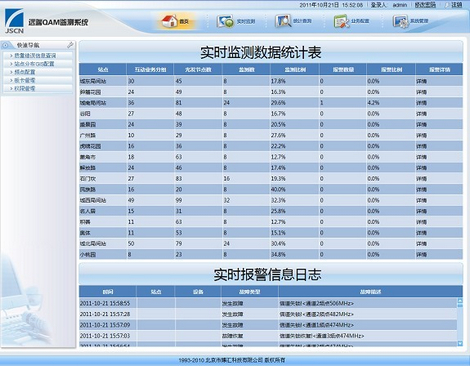Click the pin icon in 快速导航 panel header
The image size is (470, 366).
70,45
